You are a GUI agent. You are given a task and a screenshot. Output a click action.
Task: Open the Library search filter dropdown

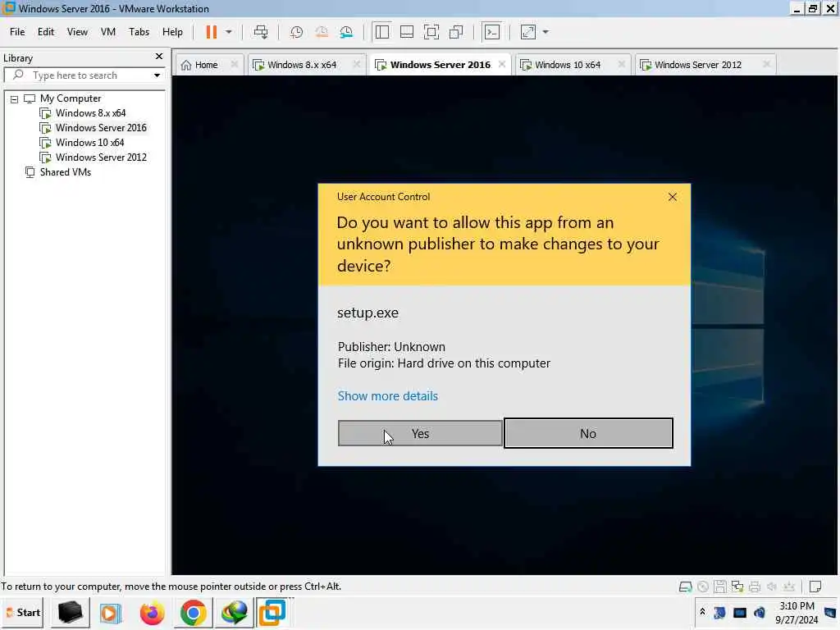pyautogui.click(x=157, y=75)
